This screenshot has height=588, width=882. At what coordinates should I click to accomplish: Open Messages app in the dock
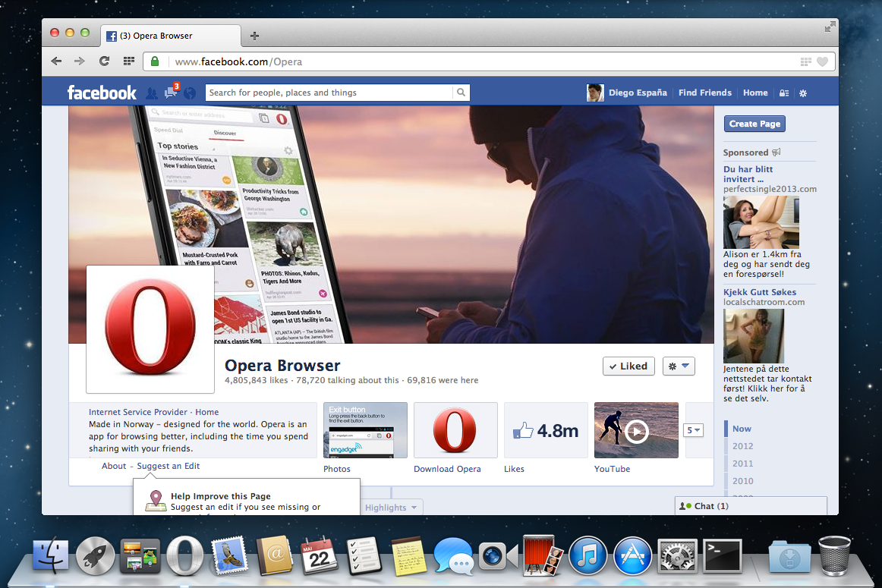point(453,556)
